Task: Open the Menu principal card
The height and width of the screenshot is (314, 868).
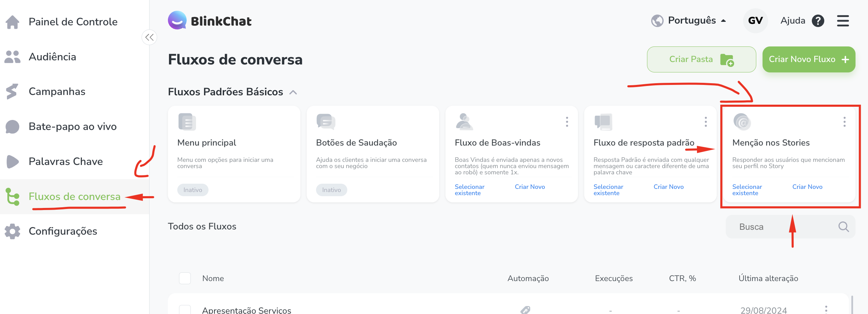Action: coord(234,154)
